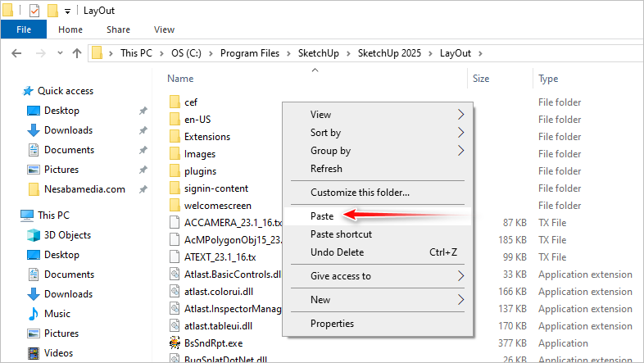
Task: Select the atlast.tableui.dll file icon
Action: [x=175, y=325]
